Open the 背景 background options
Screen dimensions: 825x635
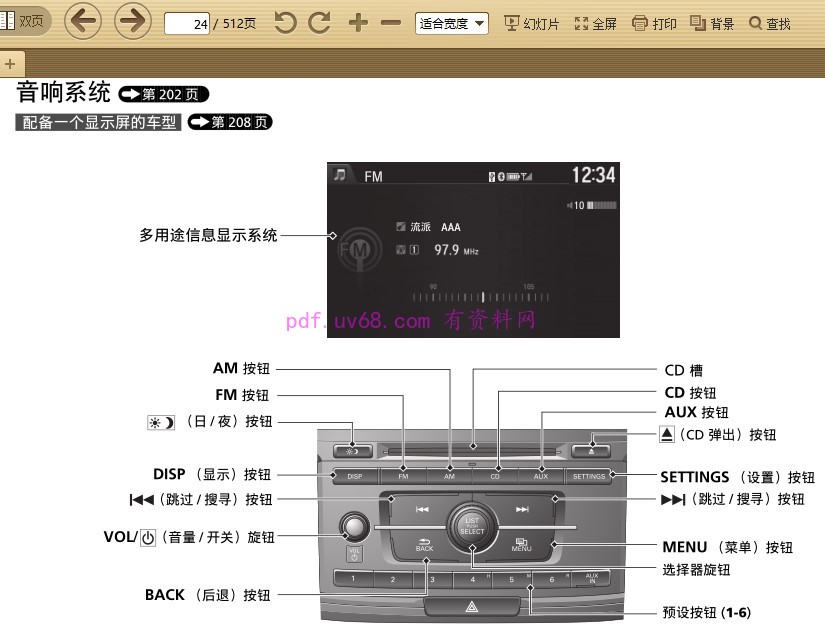pos(712,23)
